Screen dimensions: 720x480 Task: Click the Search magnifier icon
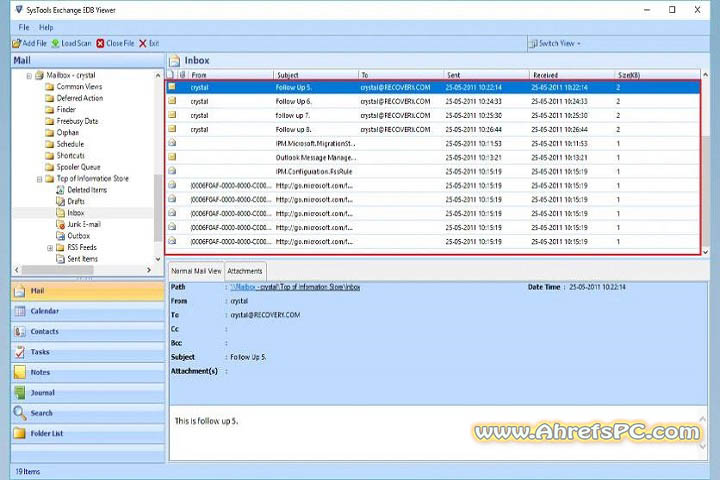point(20,413)
